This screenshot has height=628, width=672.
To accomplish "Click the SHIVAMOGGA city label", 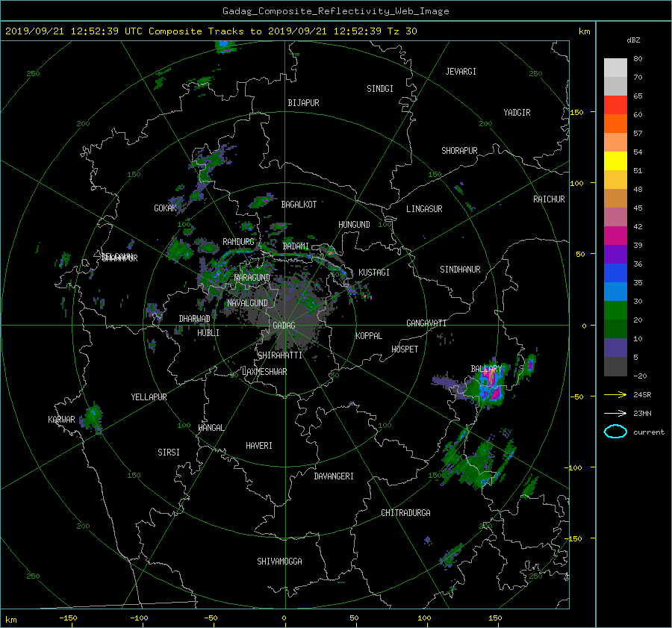I will point(279,561).
